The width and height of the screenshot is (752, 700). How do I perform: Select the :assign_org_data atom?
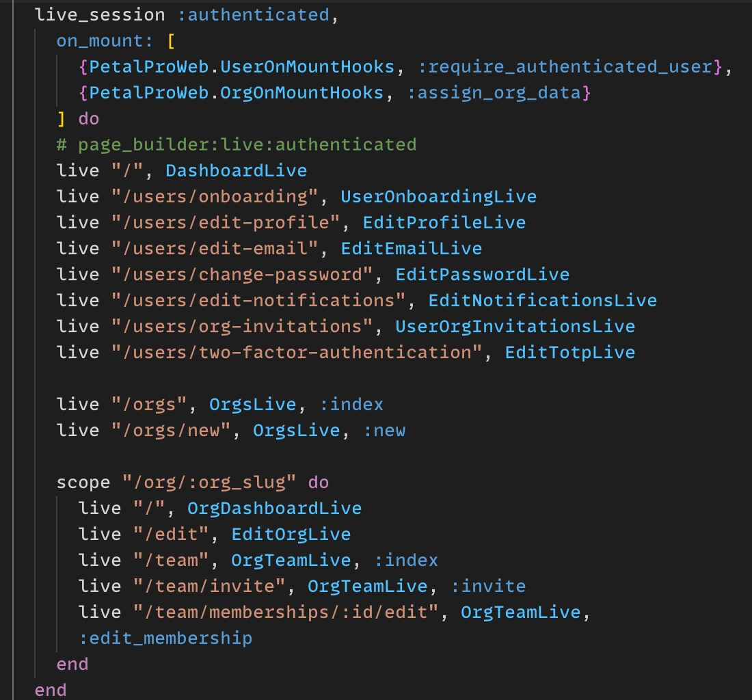[494, 92]
